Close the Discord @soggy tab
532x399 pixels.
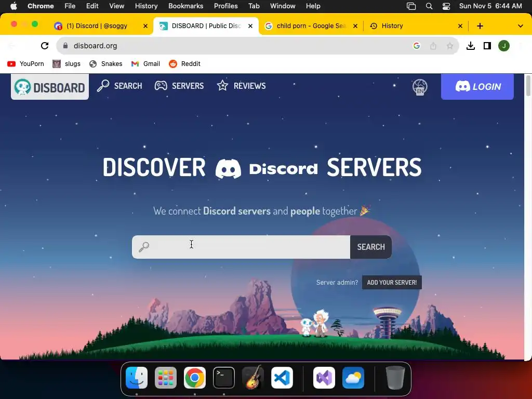[145, 26]
